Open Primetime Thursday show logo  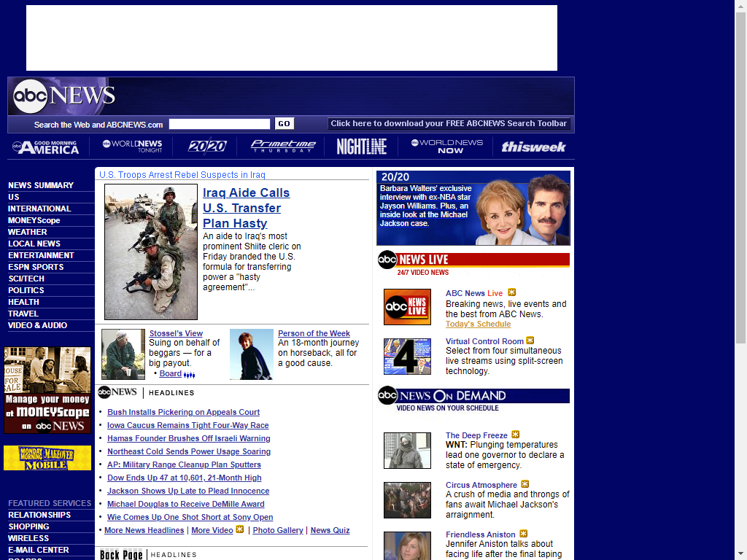283,146
